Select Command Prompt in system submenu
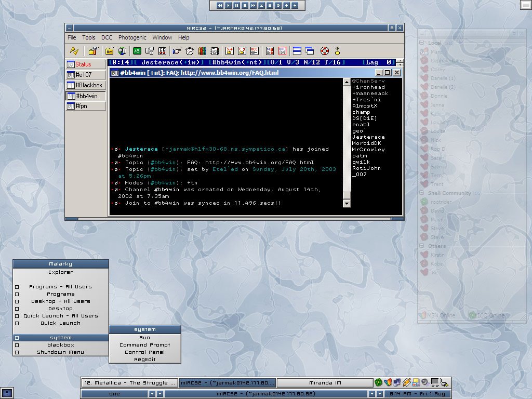The image size is (532, 399). (145, 345)
